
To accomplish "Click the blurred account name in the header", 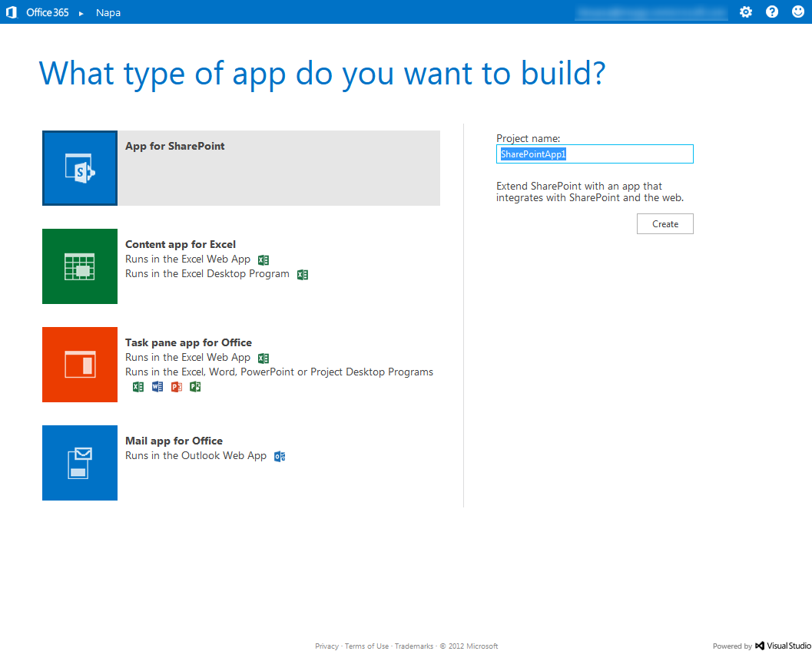I will coord(651,12).
